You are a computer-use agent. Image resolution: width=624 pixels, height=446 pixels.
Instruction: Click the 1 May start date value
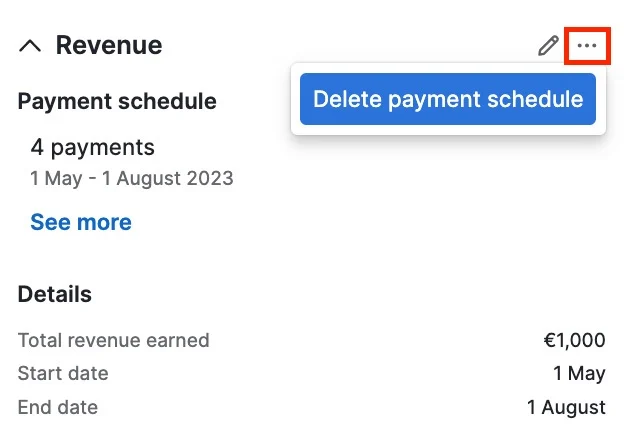[579, 373]
